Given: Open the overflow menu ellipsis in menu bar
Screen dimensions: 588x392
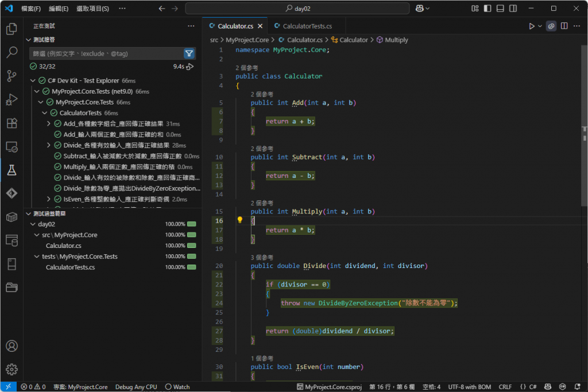Looking at the screenshot, I should (122, 8).
